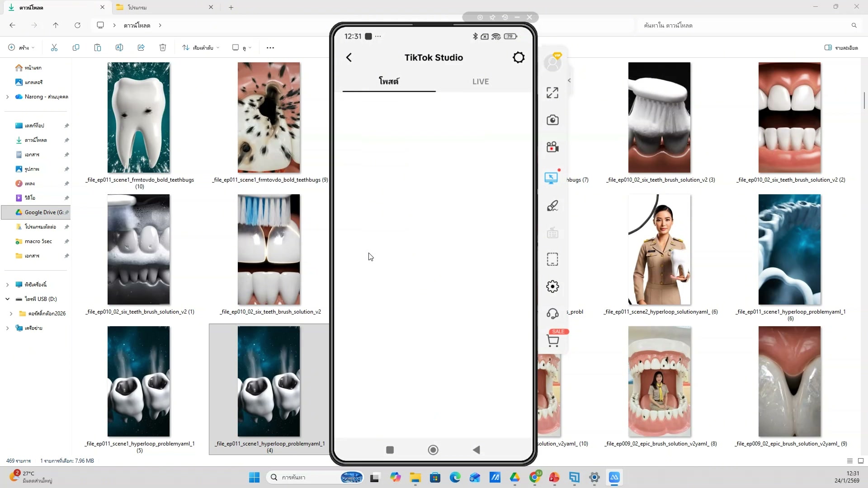Expand the Narong personal OneDrive tree
This screenshot has width=868, height=488.
[7, 97]
